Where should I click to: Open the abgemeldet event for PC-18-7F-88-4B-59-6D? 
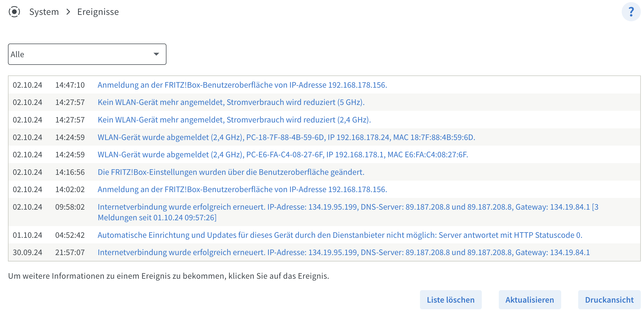pos(286,137)
